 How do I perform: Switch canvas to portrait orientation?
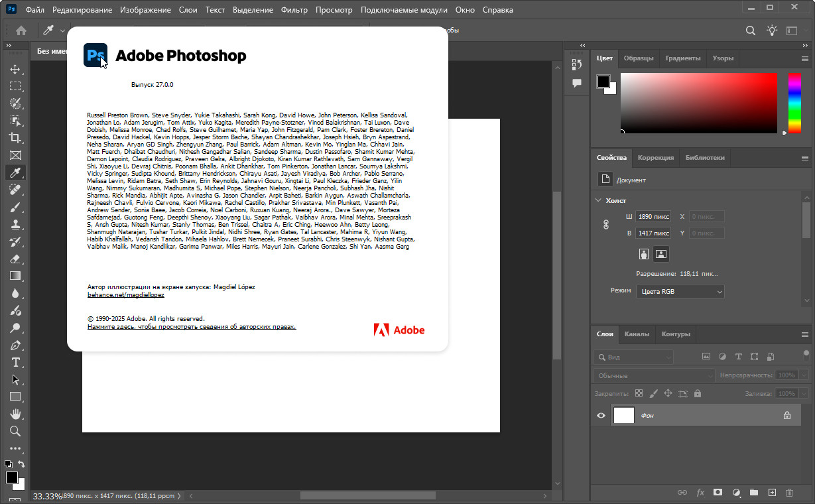(643, 253)
